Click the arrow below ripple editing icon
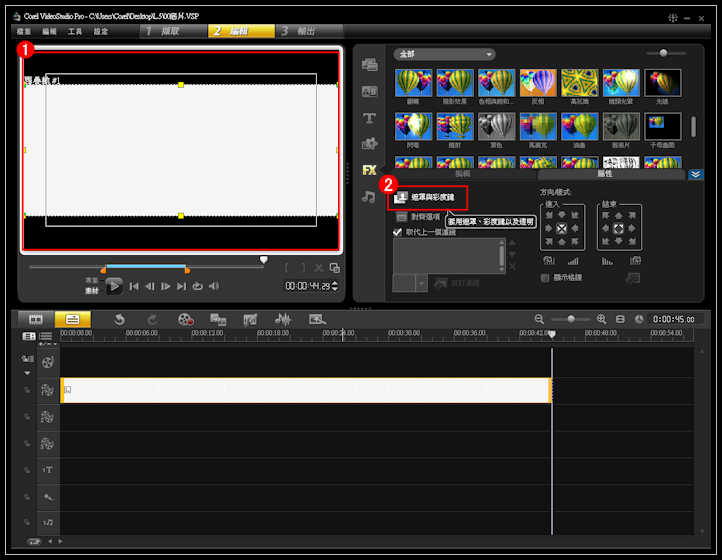This screenshot has height=560, width=722. point(27,373)
